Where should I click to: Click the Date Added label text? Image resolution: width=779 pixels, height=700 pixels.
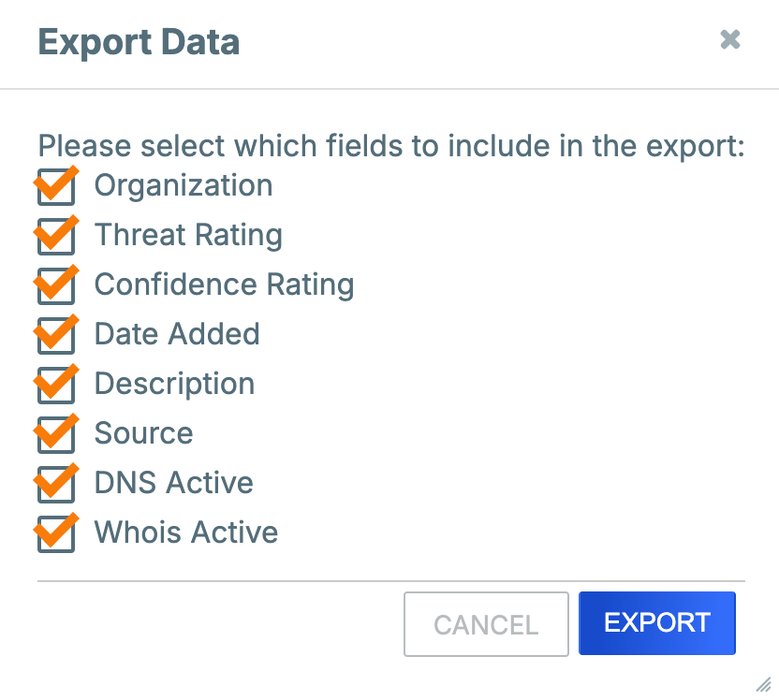176,335
